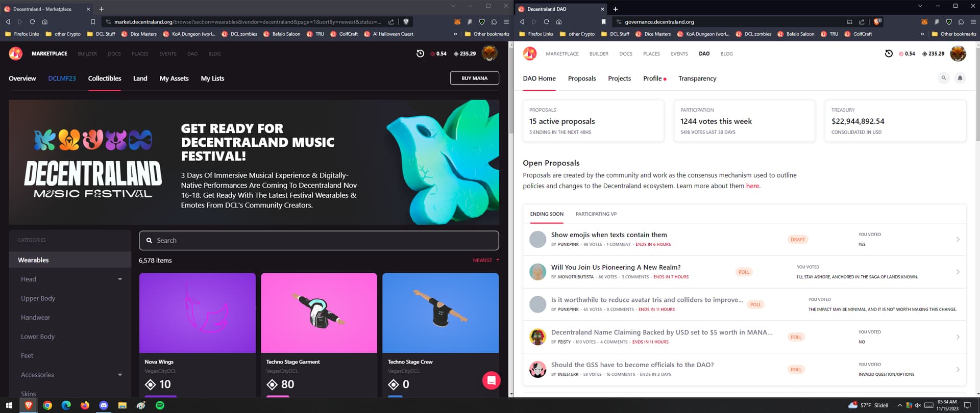Switch to Proposals tab in DAO

tap(582, 79)
